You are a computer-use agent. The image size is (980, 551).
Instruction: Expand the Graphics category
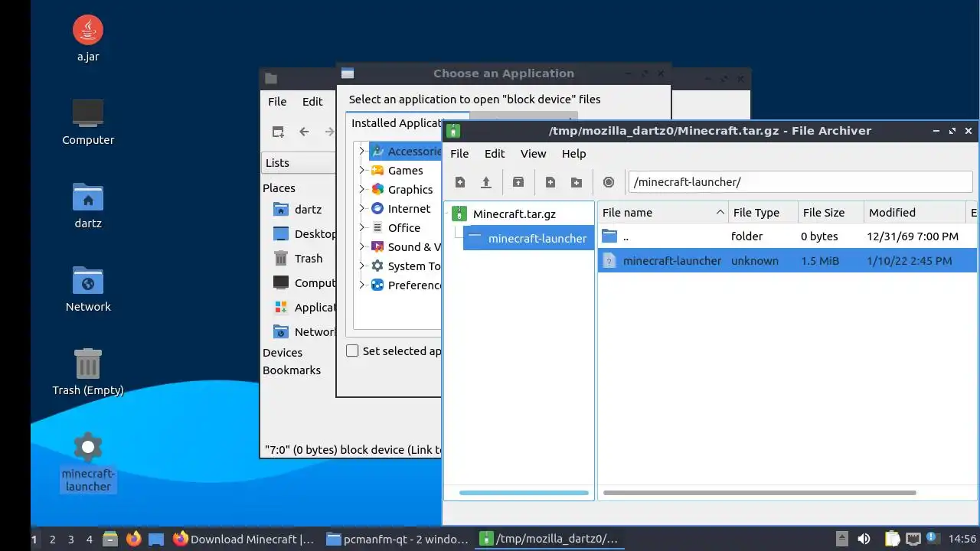pos(362,189)
